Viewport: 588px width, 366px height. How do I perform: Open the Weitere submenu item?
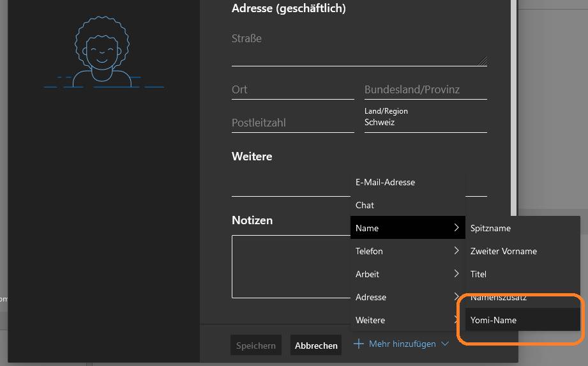point(370,320)
